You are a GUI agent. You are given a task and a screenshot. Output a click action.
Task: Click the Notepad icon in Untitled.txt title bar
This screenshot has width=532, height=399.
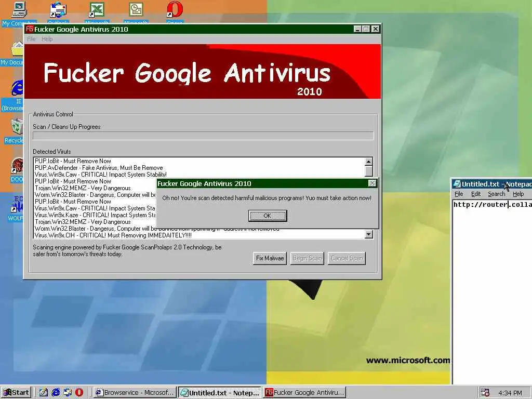point(457,184)
